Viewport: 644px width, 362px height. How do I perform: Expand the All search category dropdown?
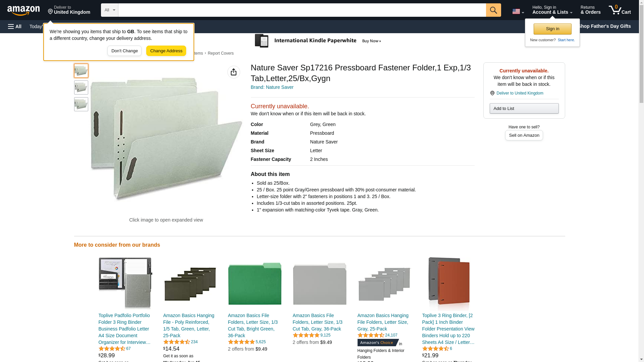point(109,10)
